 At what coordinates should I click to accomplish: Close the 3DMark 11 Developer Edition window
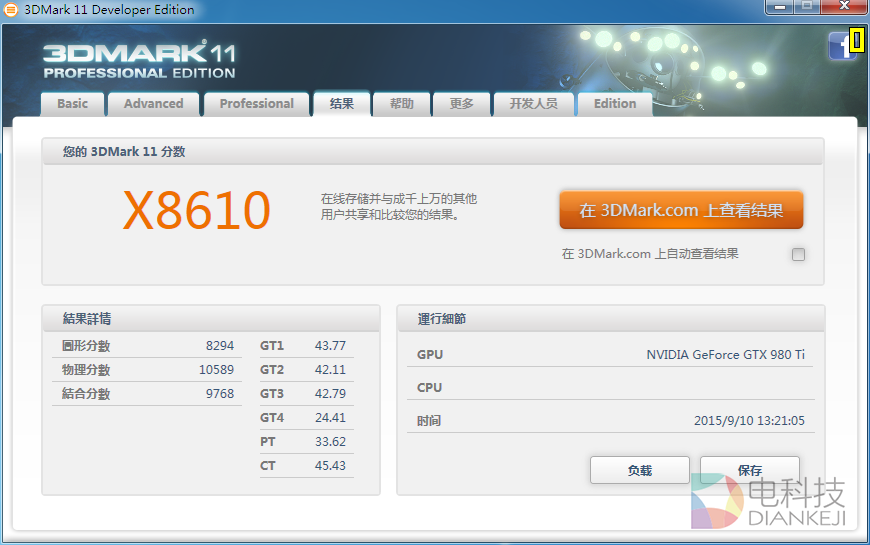(843, 8)
